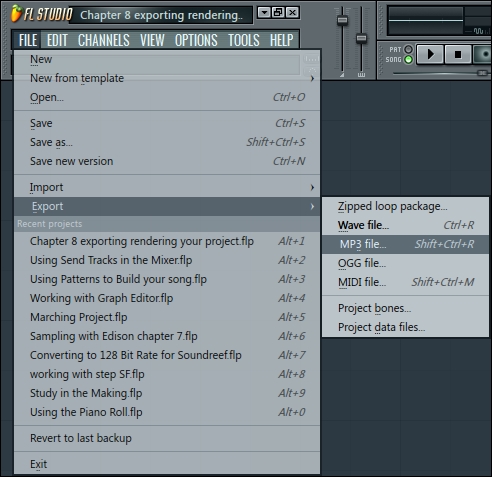Screen dimensions: 492x477
Task: Export Project bones
Action: (x=405, y=308)
